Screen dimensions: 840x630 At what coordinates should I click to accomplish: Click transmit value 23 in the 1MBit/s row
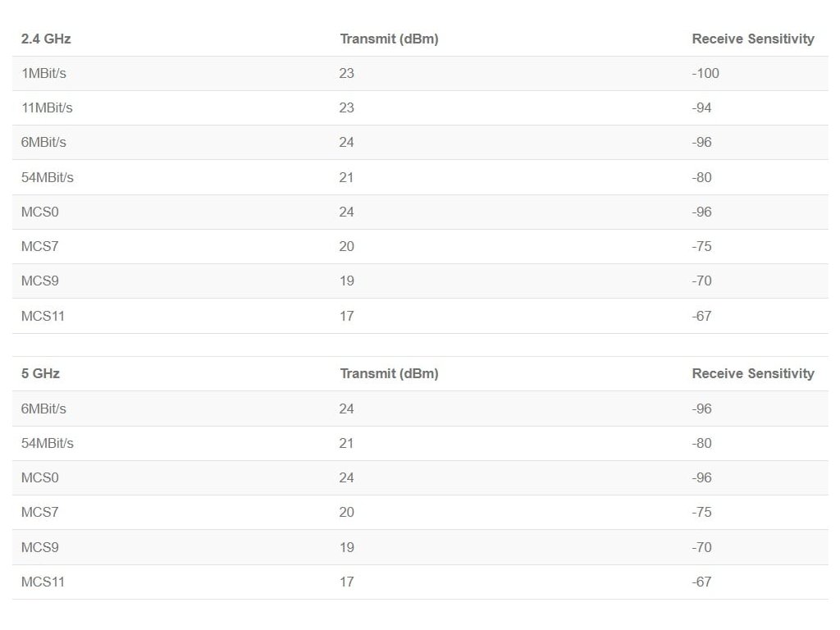[346, 73]
